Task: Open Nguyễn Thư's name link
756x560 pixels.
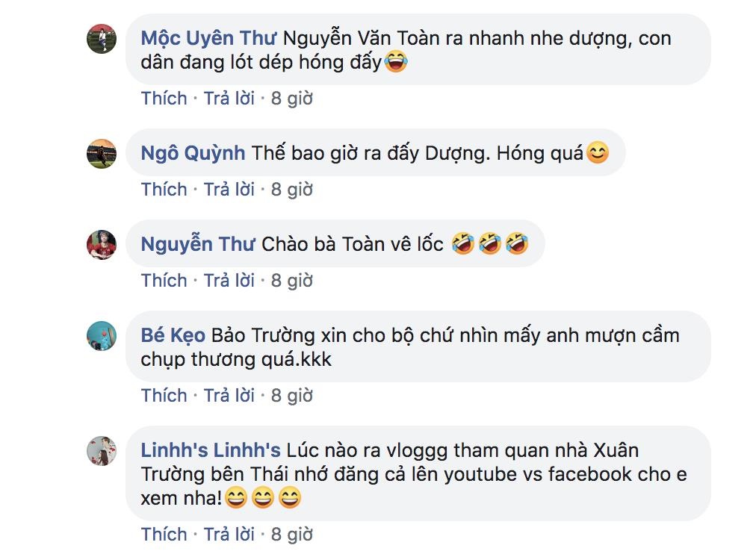Action: tap(198, 244)
